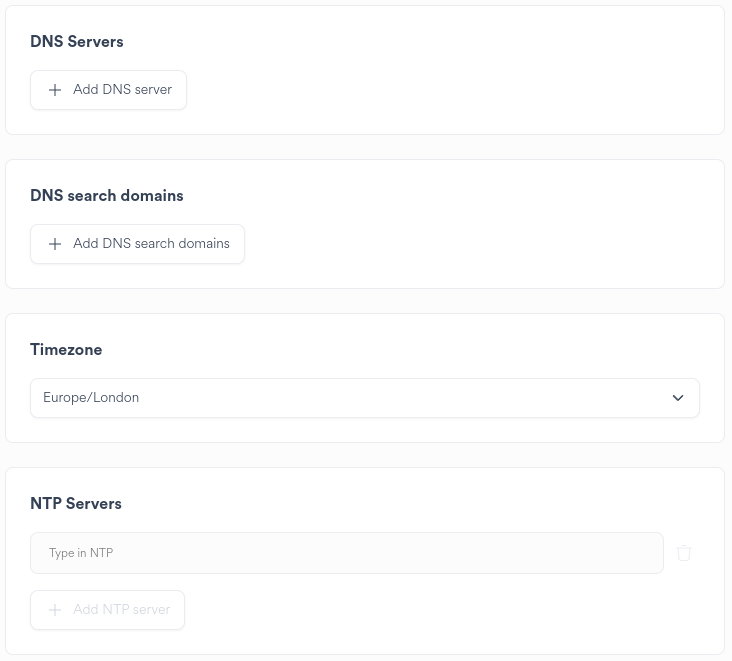Click the "Type in NTP" placeholder text
The height and width of the screenshot is (661, 732).
81,553
